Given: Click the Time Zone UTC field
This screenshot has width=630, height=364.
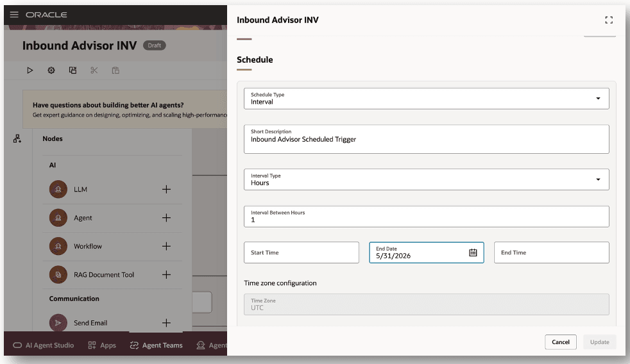Looking at the screenshot, I should 426,304.
